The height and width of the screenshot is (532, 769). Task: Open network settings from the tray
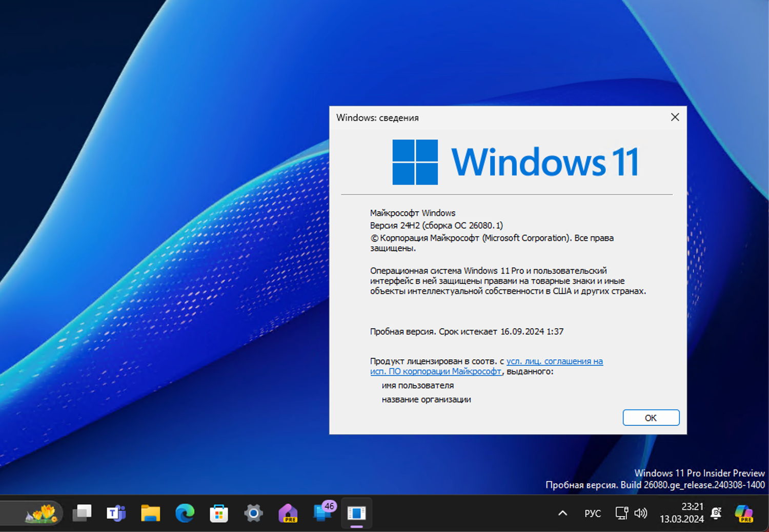pos(621,513)
